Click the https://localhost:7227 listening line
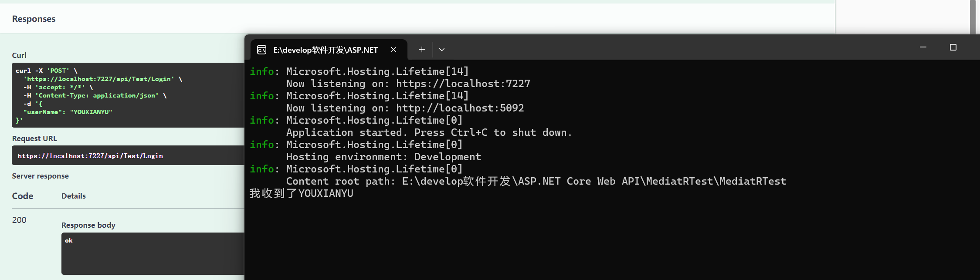 coord(408,84)
